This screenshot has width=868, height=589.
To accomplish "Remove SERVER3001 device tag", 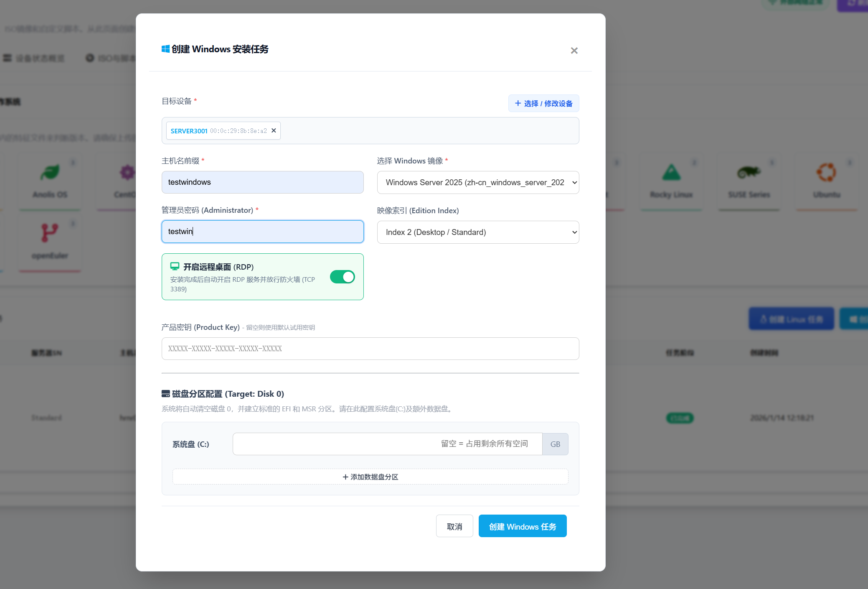I will tap(274, 130).
